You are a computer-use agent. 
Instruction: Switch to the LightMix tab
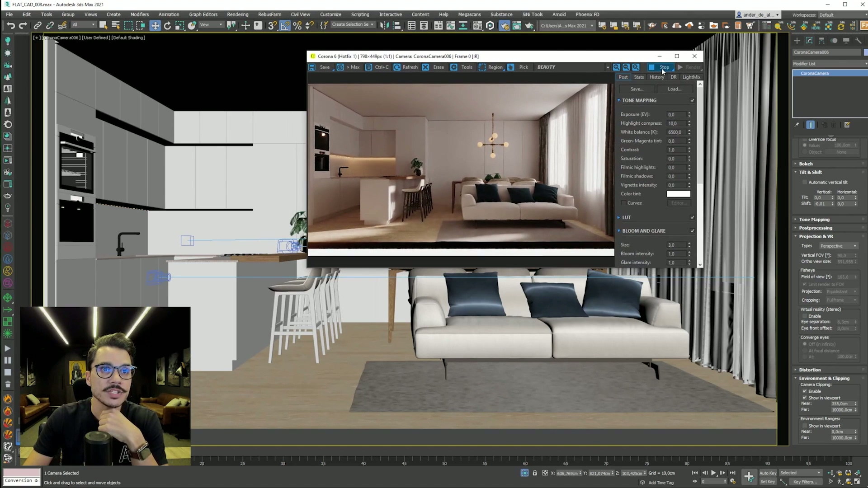691,77
